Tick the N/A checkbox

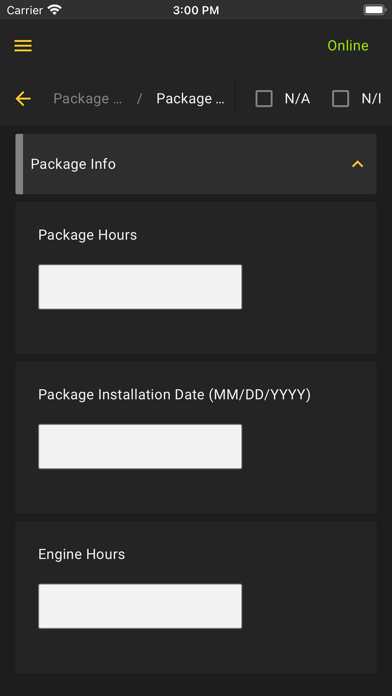coord(264,99)
